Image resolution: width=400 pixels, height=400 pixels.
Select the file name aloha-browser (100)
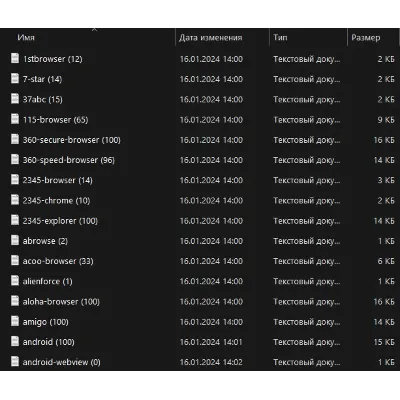coord(61,302)
